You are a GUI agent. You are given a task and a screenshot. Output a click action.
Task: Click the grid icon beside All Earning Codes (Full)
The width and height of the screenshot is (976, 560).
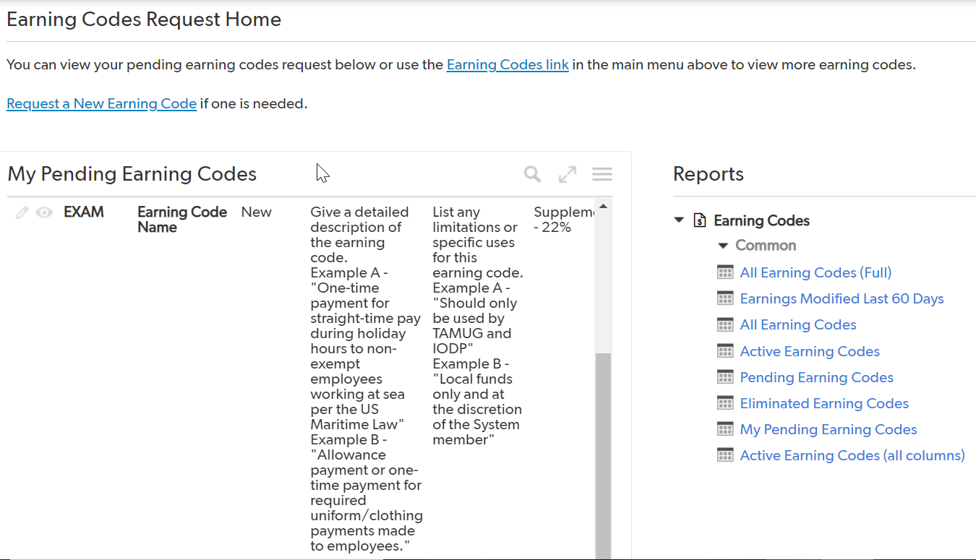click(725, 272)
